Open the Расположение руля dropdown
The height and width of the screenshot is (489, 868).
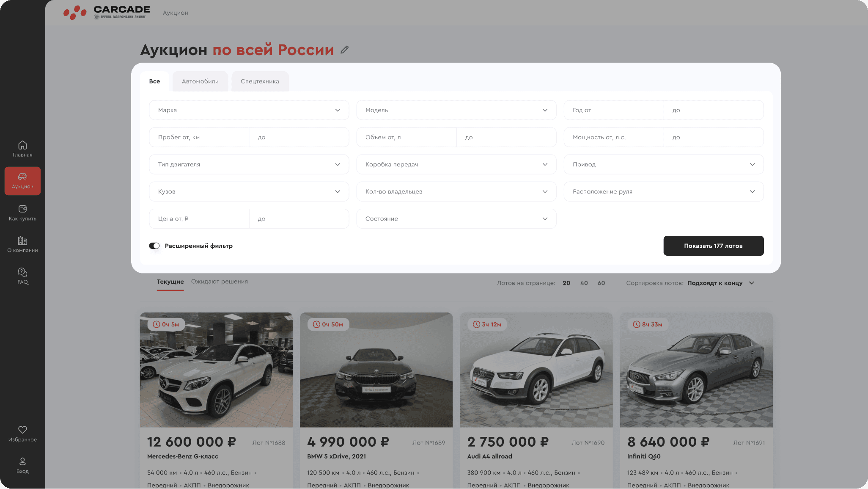click(664, 191)
